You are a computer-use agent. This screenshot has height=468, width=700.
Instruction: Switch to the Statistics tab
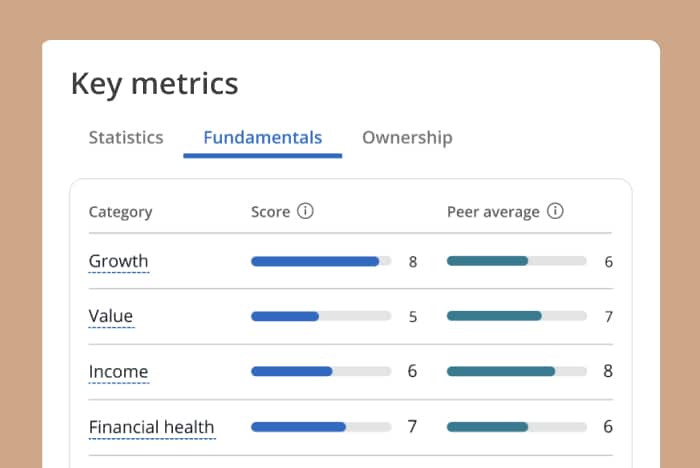[x=126, y=138]
